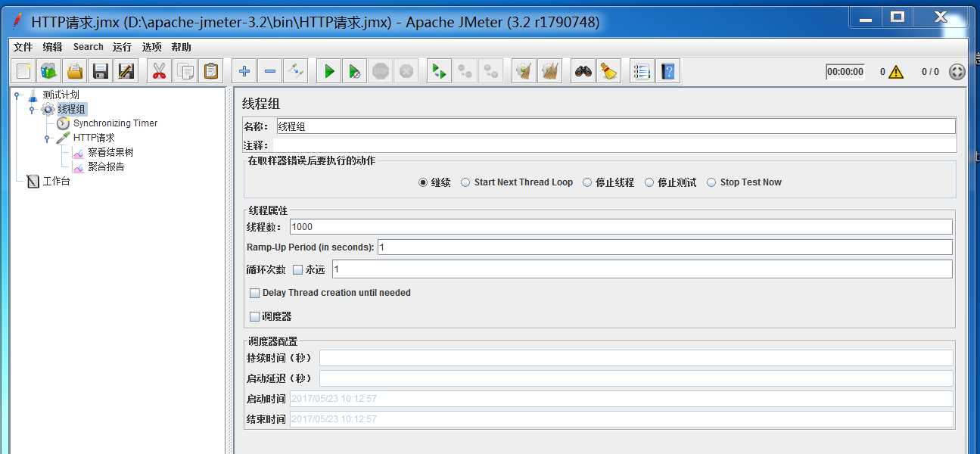The width and height of the screenshot is (980, 454).
Task: Click the Function Helper list icon
Action: coord(642,72)
